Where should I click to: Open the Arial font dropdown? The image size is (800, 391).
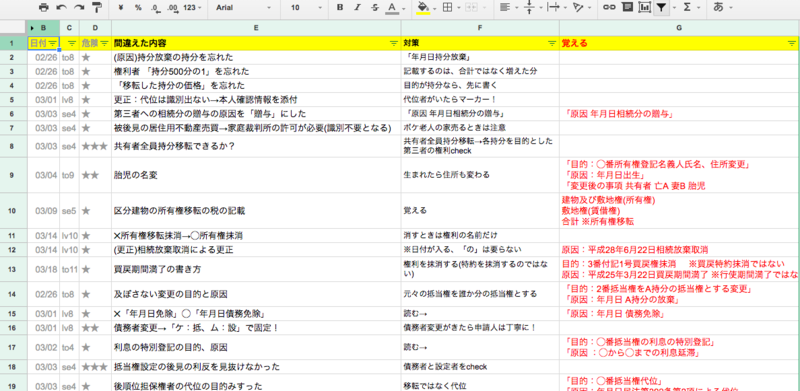click(243, 8)
